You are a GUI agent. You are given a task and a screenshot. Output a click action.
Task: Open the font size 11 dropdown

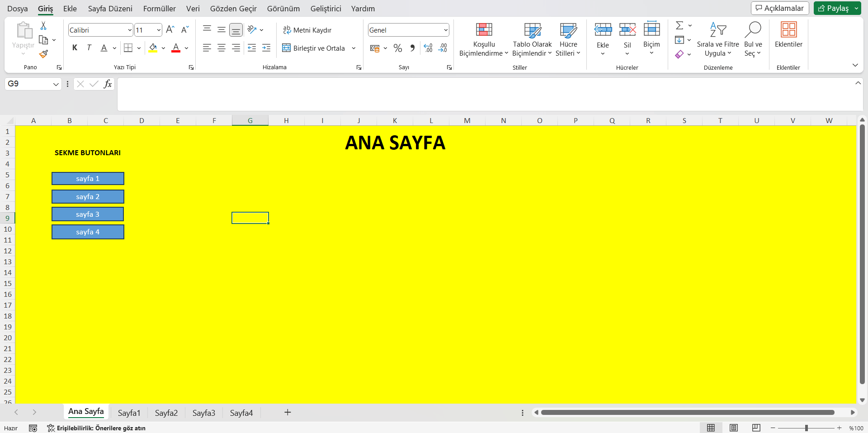159,30
